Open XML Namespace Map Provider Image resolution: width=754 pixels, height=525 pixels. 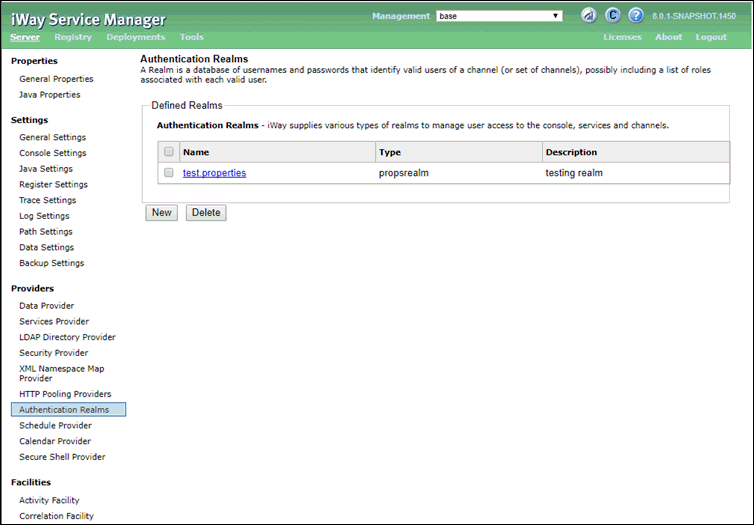(62, 373)
